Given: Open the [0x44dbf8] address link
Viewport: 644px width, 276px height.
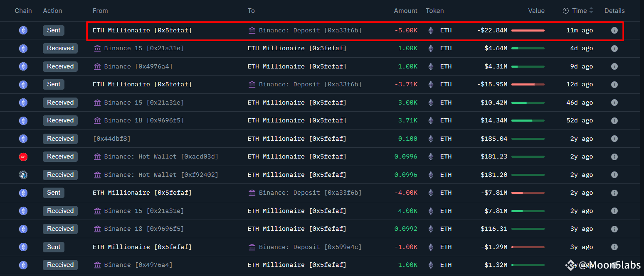Looking at the screenshot, I should click(111, 139).
